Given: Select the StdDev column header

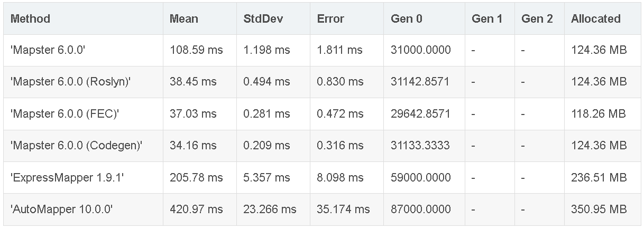Looking at the screenshot, I should click(263, 18).
